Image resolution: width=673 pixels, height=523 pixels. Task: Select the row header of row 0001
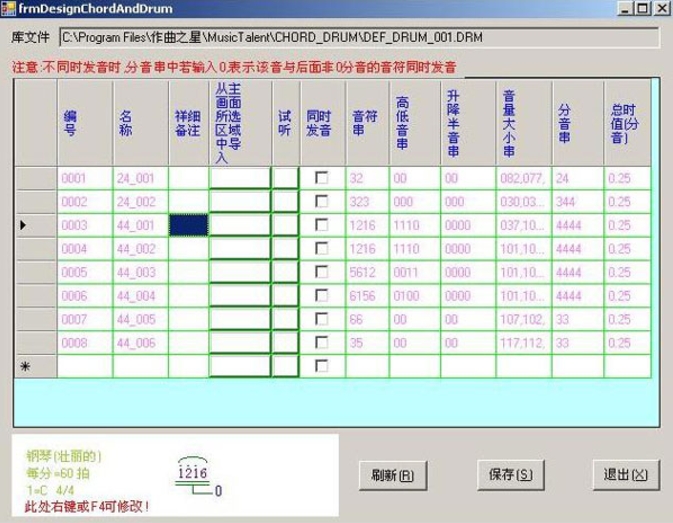click(36, 178)
